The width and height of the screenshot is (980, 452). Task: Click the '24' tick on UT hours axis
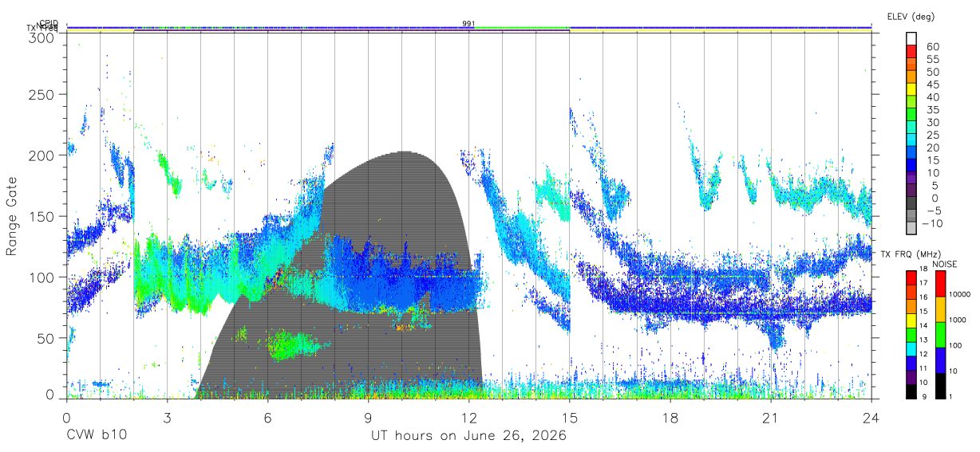(x=871, y=417)
